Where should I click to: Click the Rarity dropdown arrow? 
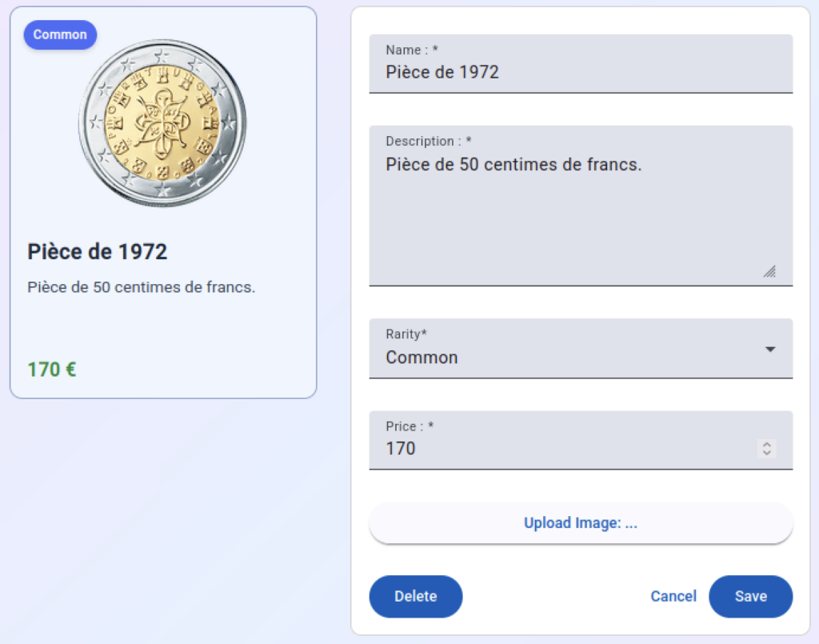tap(770, 350)
